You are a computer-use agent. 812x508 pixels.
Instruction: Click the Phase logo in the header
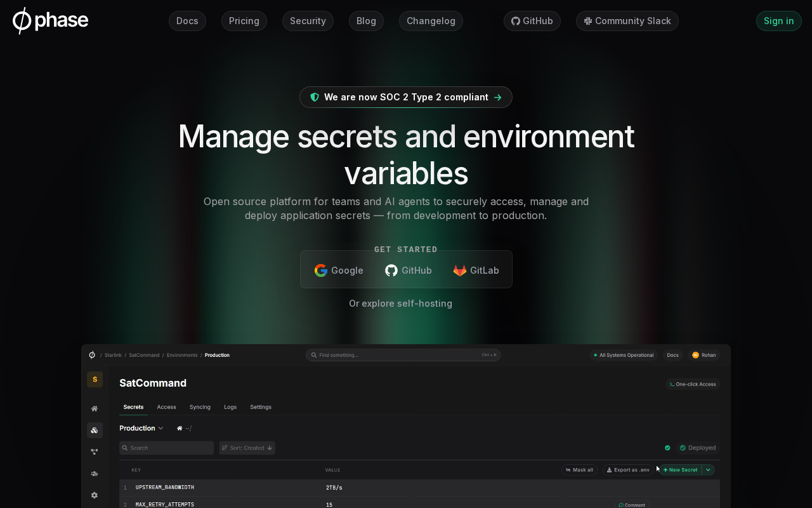(x=50, y=21)
